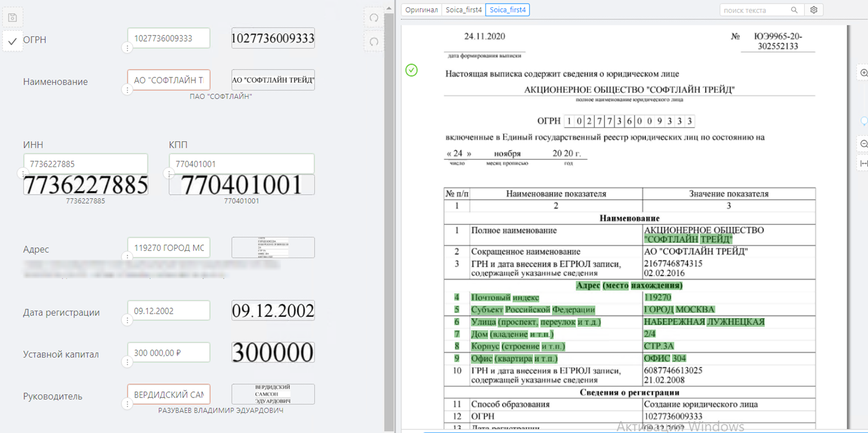The height and width of the screenshot is (433, 868).
Task: Click the zoom slider handle in viewer
Action: (x=864, y=121)
